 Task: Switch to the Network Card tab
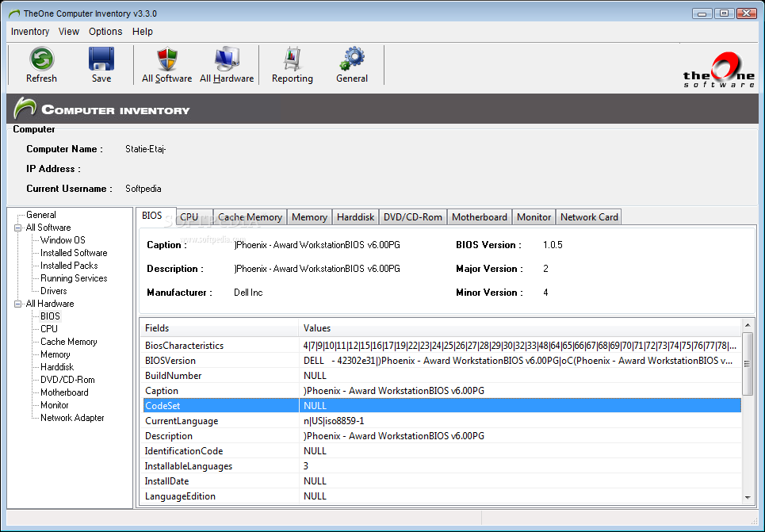589,216
